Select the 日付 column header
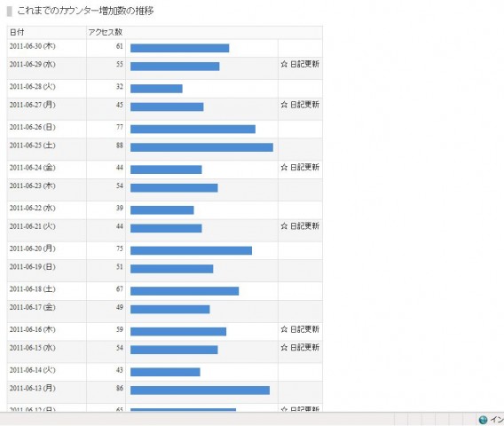Viewport: 504px width, 426px height. point(17,32)
